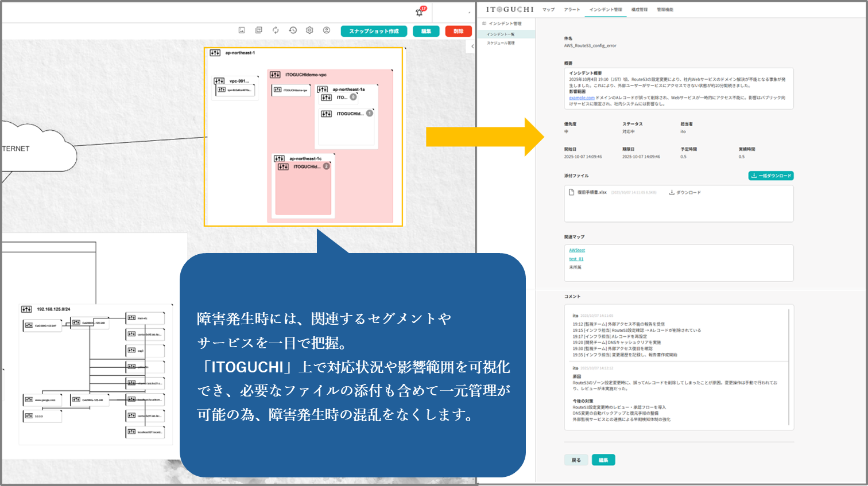The image size is (868, 486).
Task: Click the status value 対応中
Action: tap(628, 131)
